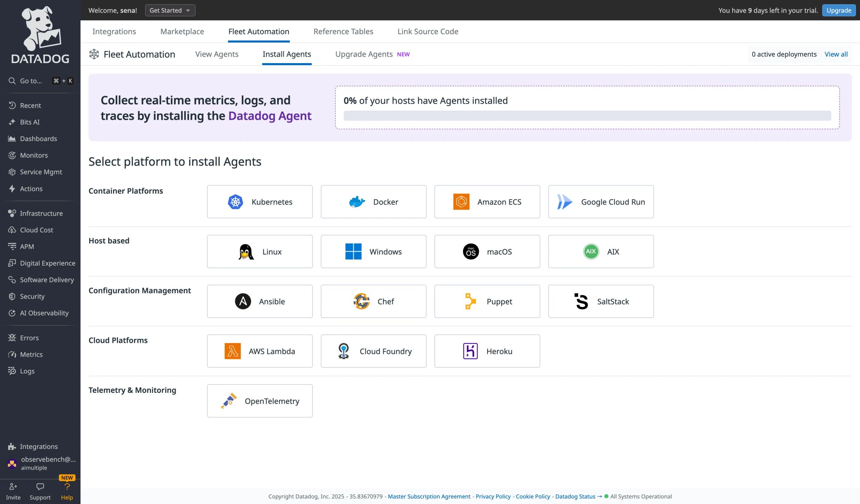Click the Datadog logo
This screenshot has height=504, width=860.
click(x=40, y=35)
